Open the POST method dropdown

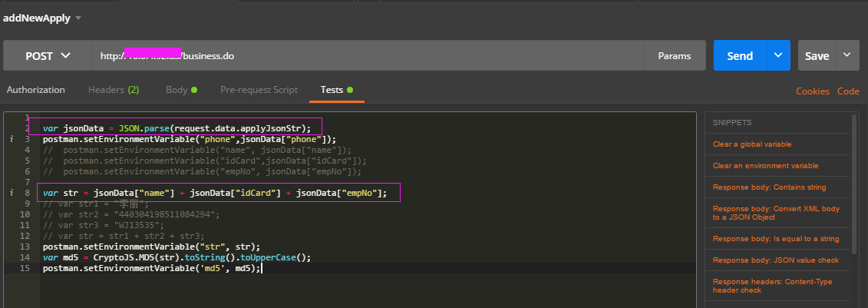click(x=48, y=55)
